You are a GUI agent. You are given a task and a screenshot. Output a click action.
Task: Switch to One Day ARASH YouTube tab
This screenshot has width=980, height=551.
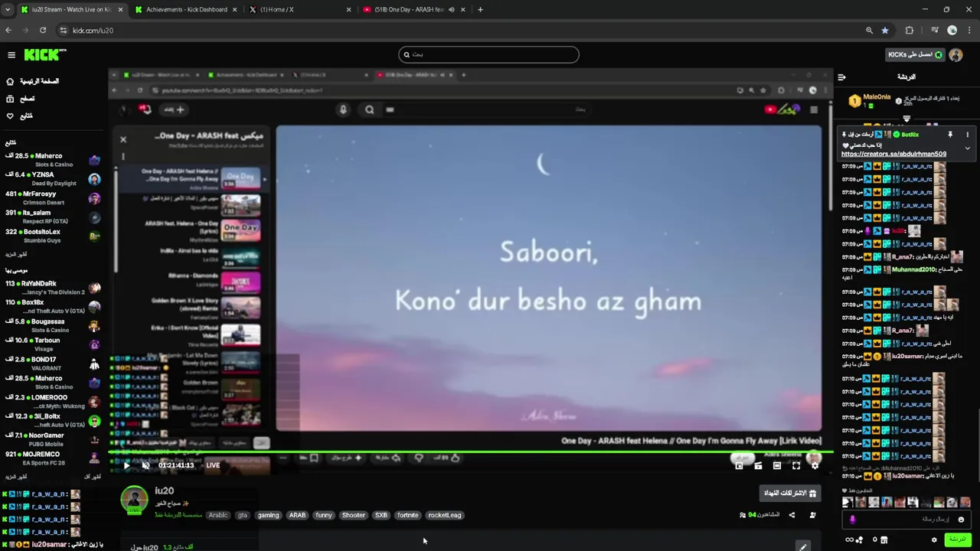(413, 9)
